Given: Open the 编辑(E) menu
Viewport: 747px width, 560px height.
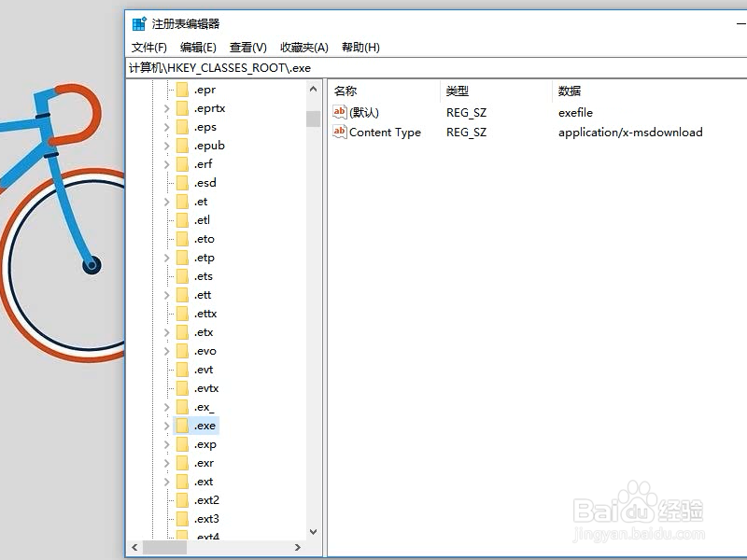Looking at the screenshot, I should 198,48.
